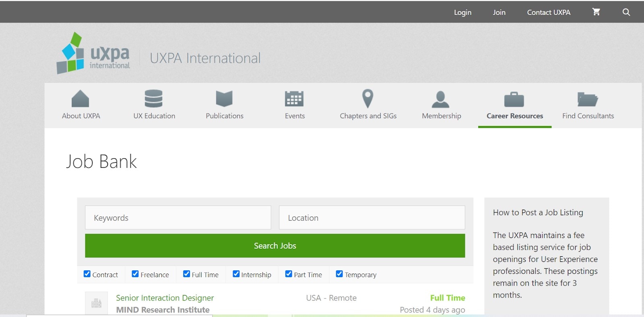Viewport: 644px width, 317px height.
Task: Click the About UXPA house icon
Action: point(80,99)
